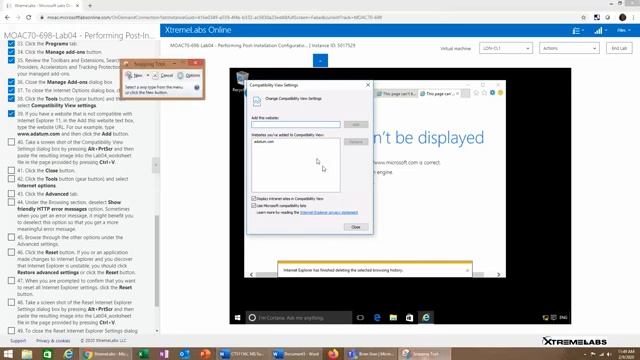Collapse the instructions panel with the side handle
640x360 pixels.
(x=156, y=165)
